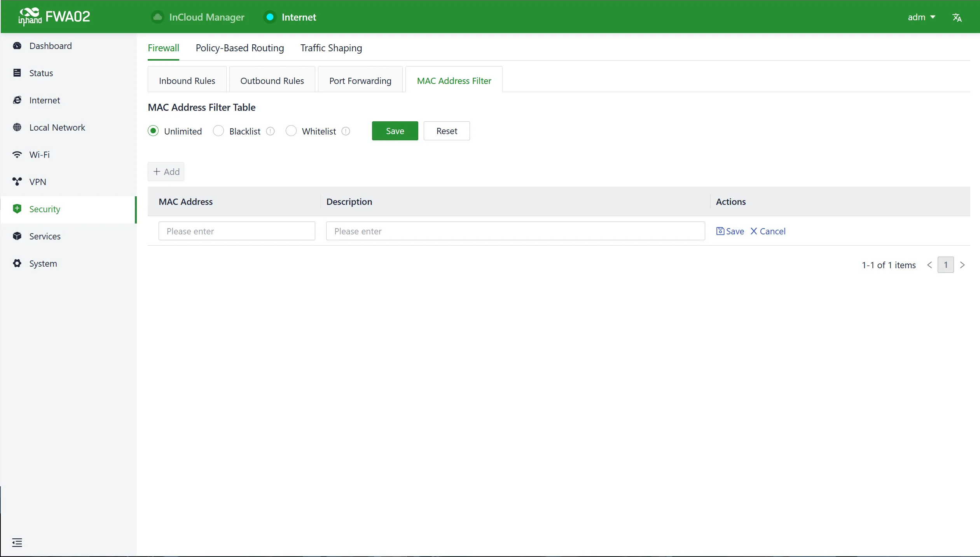Click the VPN nodes icon
This screenshot has width=980, height=557.
pyautogui.click(x=17, y=182)
